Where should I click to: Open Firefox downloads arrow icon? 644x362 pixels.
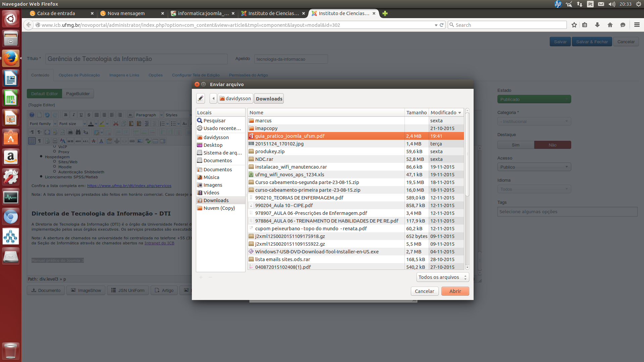coord(597,25)
